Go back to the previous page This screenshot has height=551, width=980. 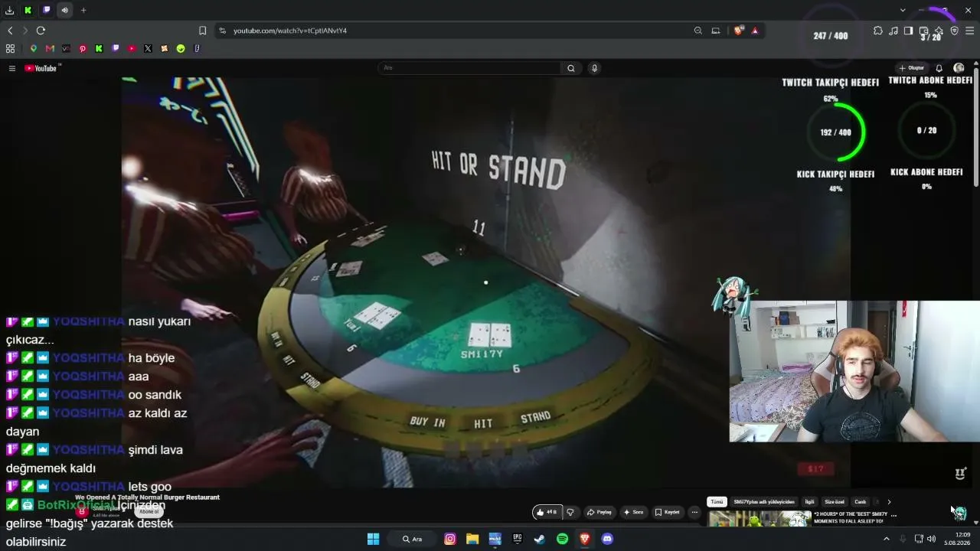tap(10, 31)
